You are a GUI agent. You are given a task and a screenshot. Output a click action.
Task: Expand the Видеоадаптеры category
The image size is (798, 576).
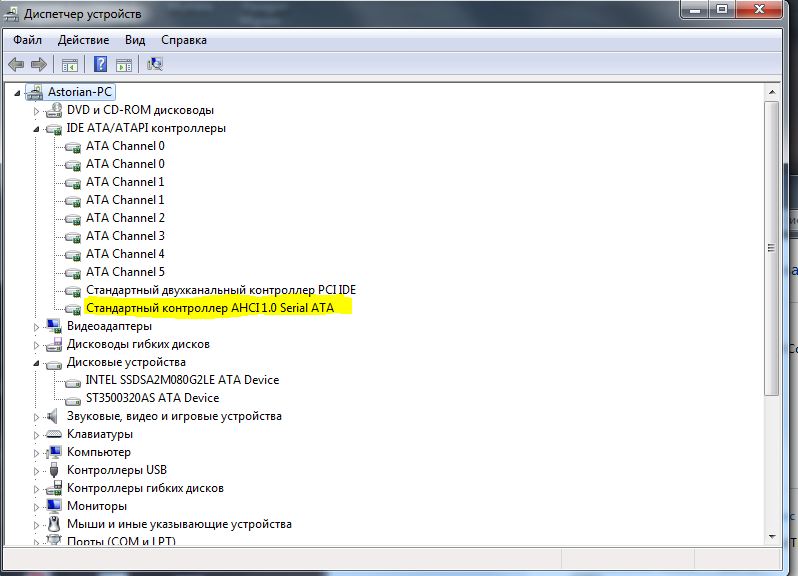click(x=36, y=326)
